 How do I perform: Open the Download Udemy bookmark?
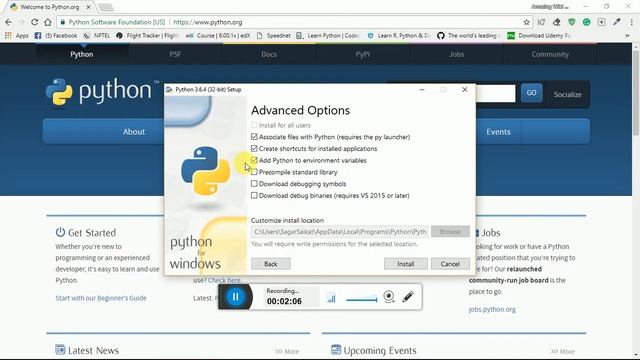point(539,36)
